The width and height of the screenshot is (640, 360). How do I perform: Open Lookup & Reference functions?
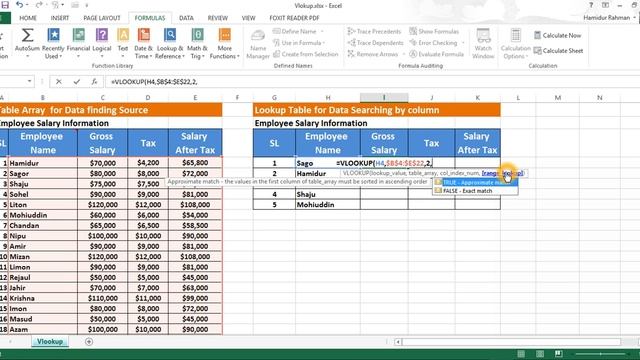[x=170, y=44]
